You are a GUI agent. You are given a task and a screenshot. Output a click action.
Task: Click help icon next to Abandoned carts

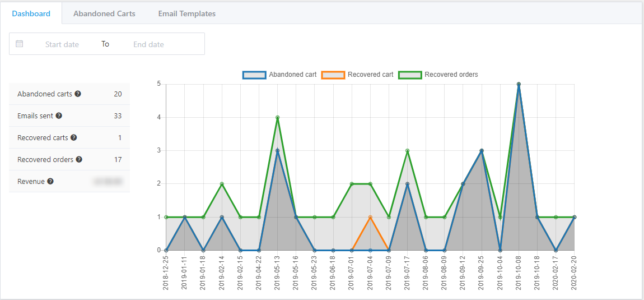click(x=78, y=94)
